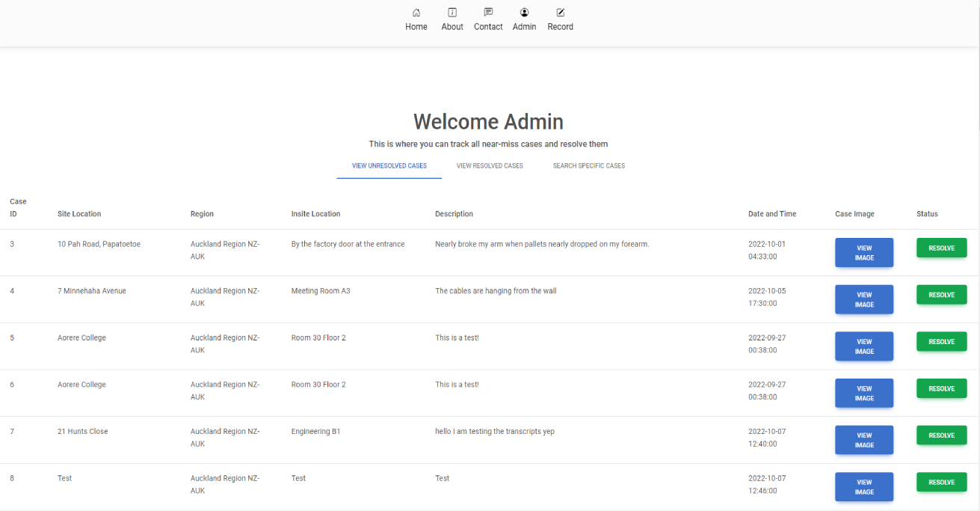The width and height of the screenshot is (980, 511).
Task: Click the Date and Time column header
Action: (x=772, y=213)
